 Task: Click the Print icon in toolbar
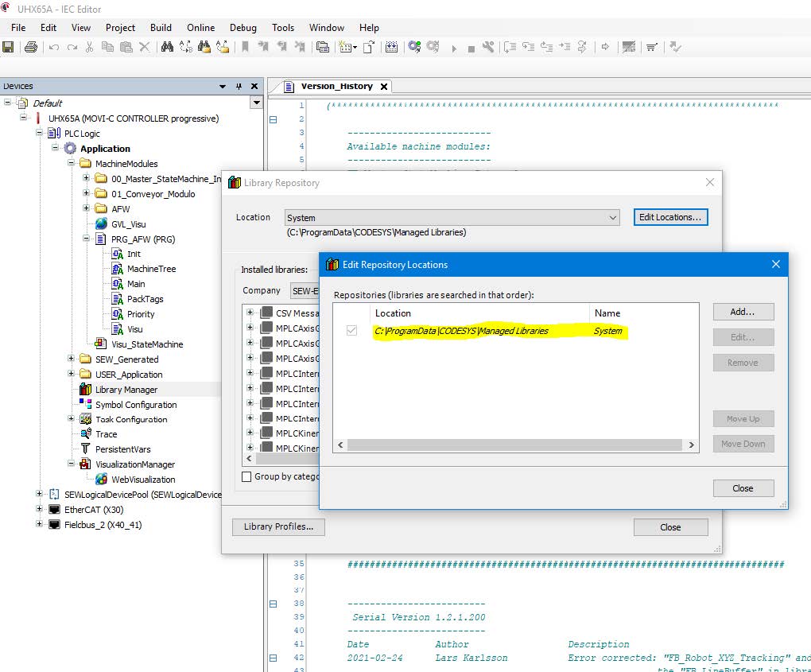pyautogui.click(x=30, y=48)
